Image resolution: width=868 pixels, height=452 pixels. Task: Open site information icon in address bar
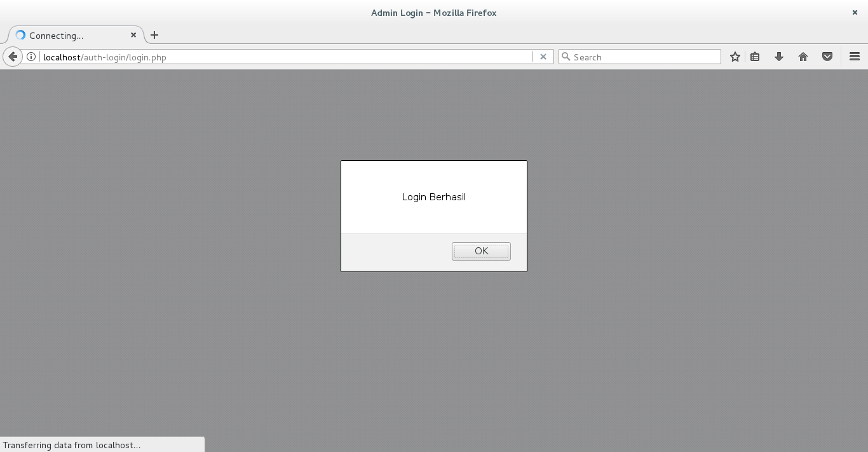pos(31,57)
